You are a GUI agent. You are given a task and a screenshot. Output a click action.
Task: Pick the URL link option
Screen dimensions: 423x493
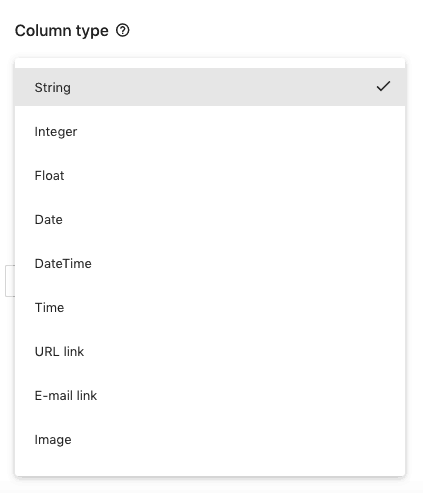coord(210,351)
